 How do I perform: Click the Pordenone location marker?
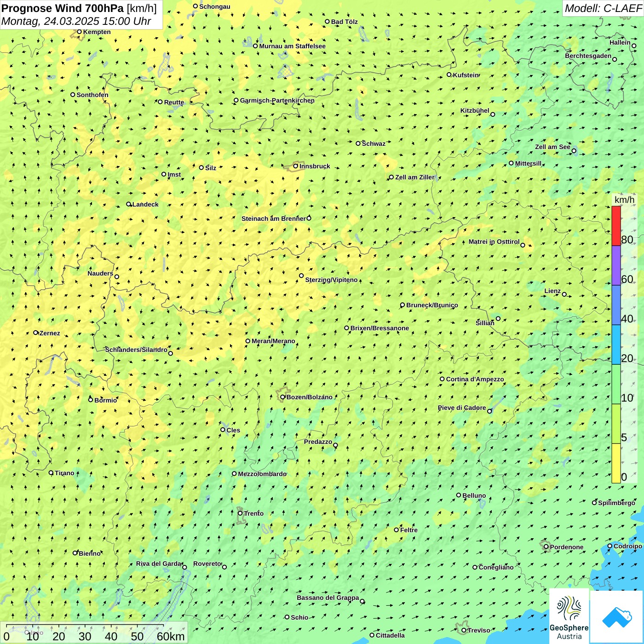pyautogui.click(x=546, y=547)
